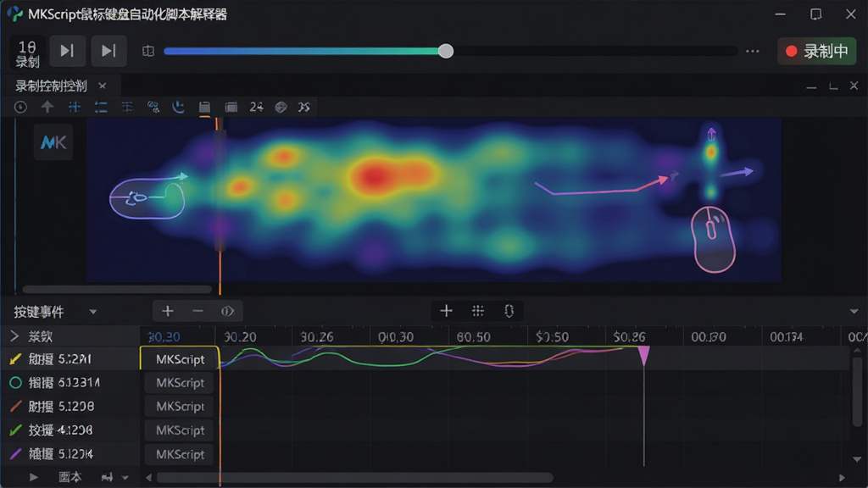
Task: Click the minus icon beside the key events dropdown
Action: [x=198, y=312]
